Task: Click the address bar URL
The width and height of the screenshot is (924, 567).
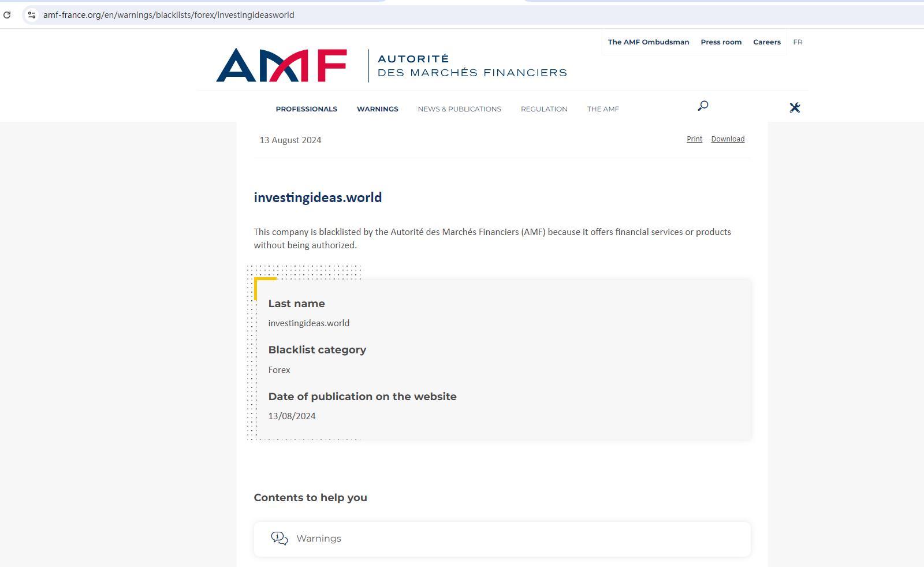Action: point(169,15)
